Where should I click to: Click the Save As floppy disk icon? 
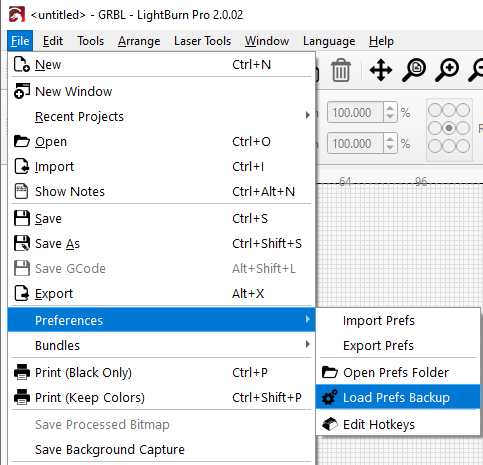click(22, 243)
